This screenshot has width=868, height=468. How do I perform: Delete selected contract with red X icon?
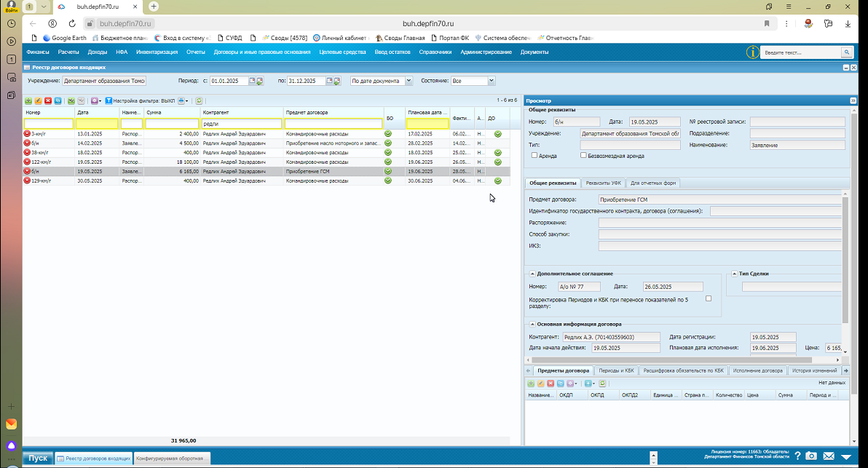[x=48, y=100]
